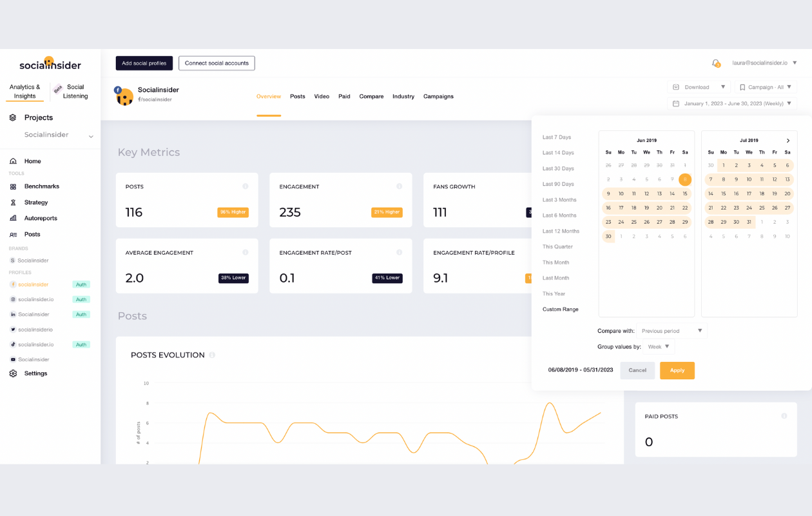Click the Strategy hourglass icon
The width and height of the screenshot is (812, 516).
[13, 203]
